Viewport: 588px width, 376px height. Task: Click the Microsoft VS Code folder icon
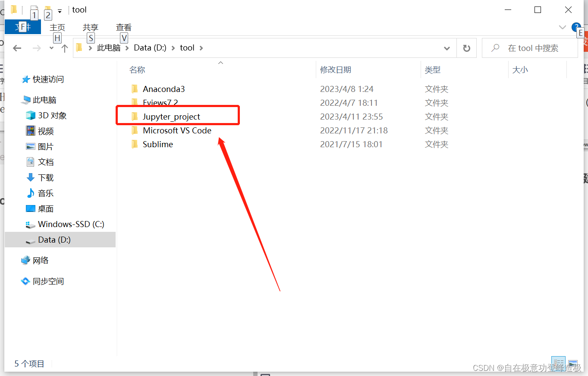[x=134, y=130]
